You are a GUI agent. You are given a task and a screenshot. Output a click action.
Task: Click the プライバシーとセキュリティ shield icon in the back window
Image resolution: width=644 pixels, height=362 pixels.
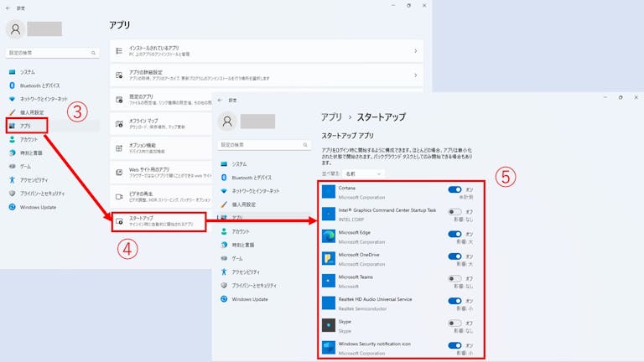click(x=13, y=194)
